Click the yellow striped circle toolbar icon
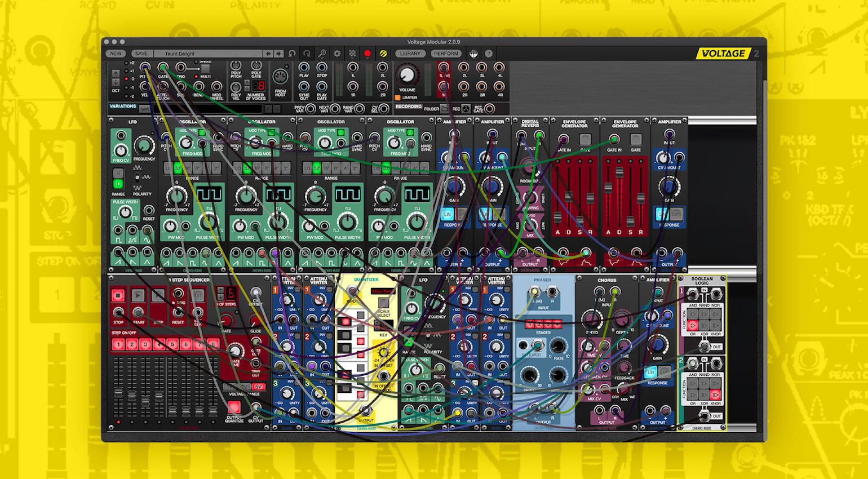 click(383, 54)
